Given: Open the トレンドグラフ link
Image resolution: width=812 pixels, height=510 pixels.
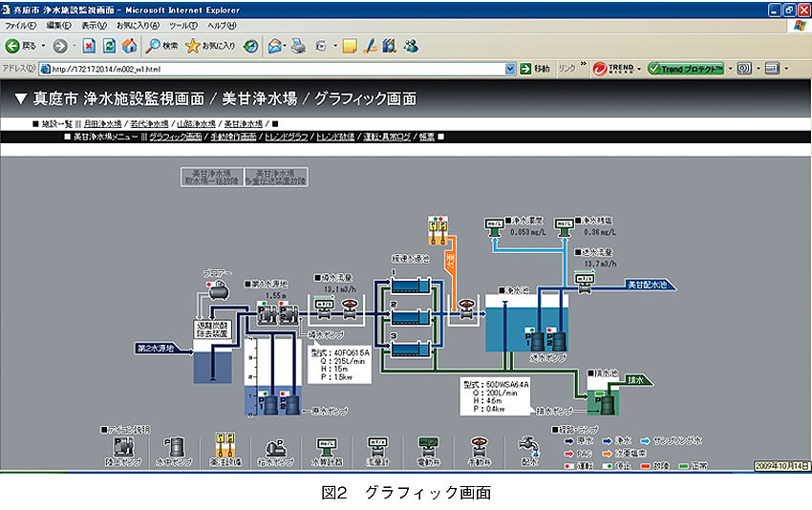Looking at the screenshot, I should pos(286,138).
